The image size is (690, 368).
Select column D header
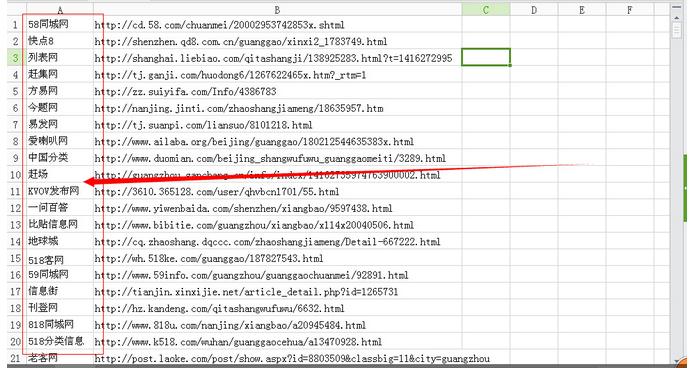[x=534, y=10]
